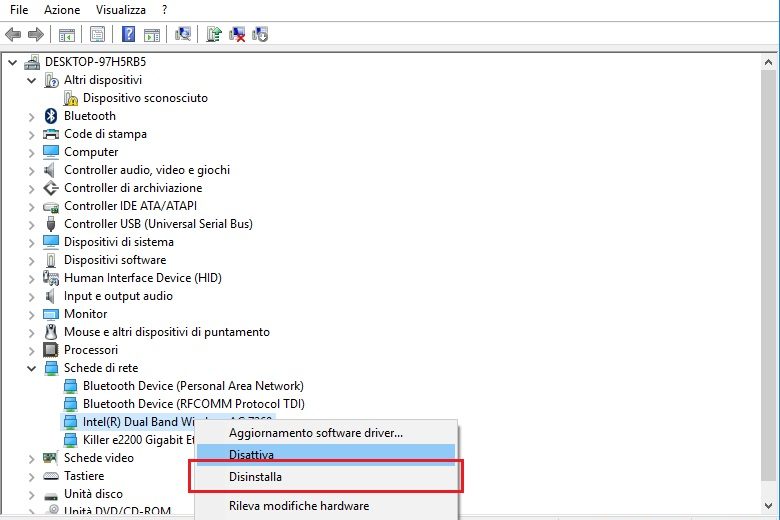The height and width of the screenshot is (520, 780).
Task: Expand the Controller USB category
Action: point(31,224)
